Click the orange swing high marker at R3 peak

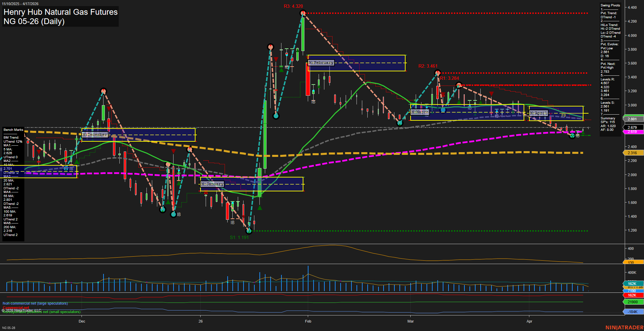point(302,13)
